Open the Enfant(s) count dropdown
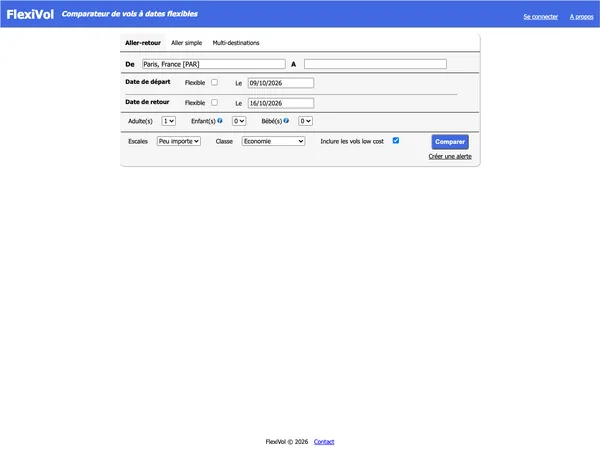Image resolution: width=600 pixels, height=450 pixels. pyautogui.click(x=239, y=121)
